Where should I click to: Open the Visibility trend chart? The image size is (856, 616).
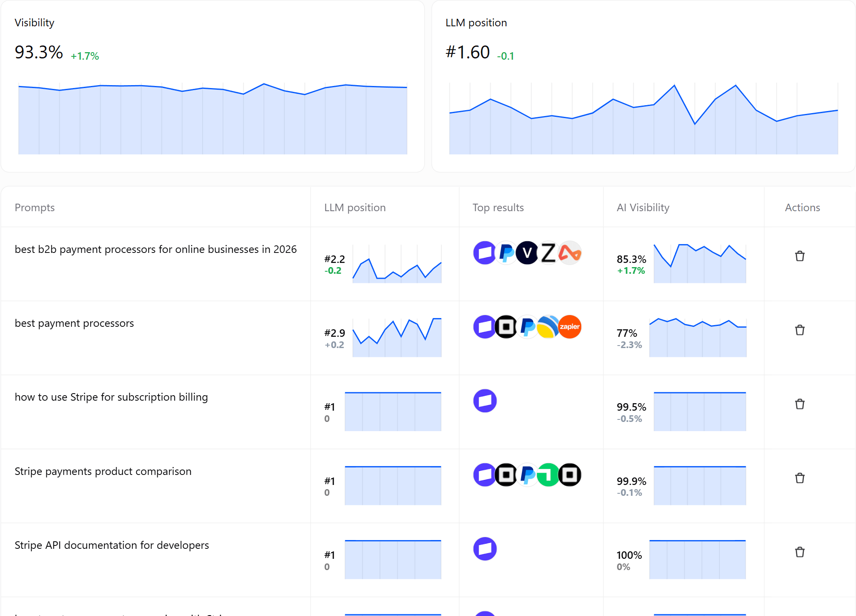213,119
